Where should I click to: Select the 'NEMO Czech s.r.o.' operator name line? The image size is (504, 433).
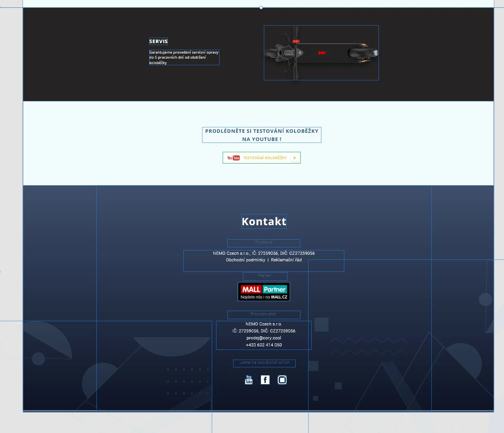(x=264, y=324)
